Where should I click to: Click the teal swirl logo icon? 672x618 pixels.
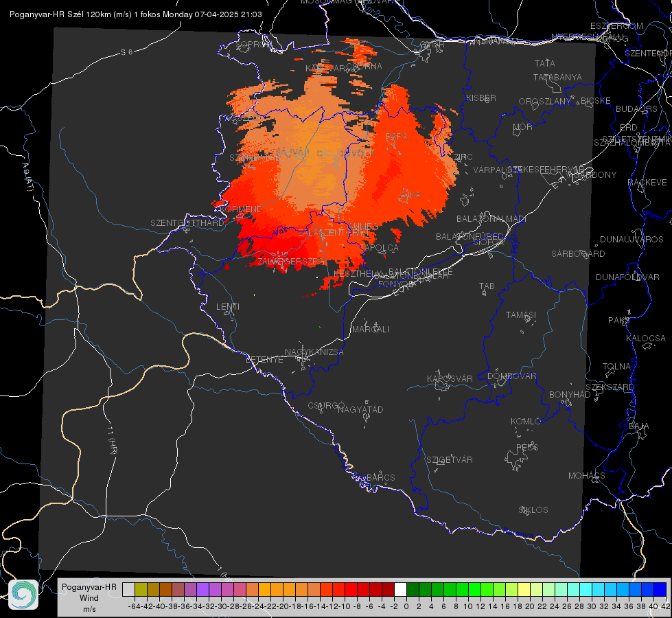pos(23,595)
